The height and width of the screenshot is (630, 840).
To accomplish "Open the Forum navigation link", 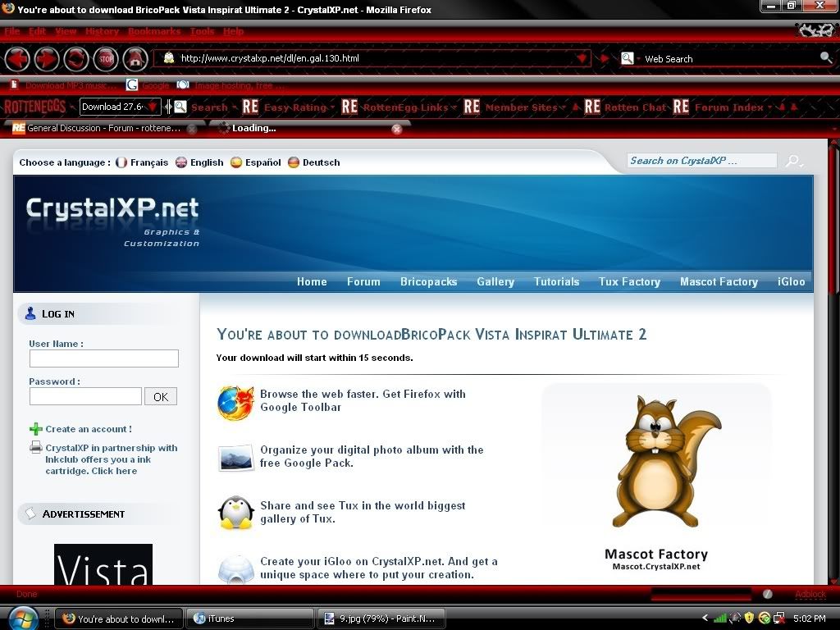I will click(363, 282).
